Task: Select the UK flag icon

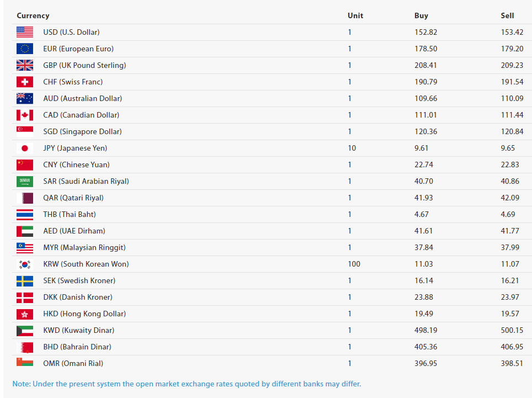Action: [25, 65]
